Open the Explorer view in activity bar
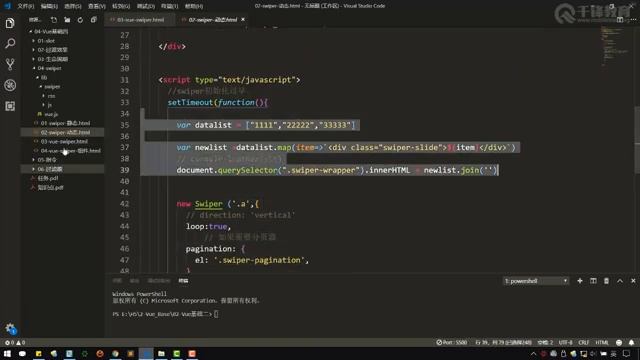This screenshot has height=360, width=640. (x=10, y=23)
